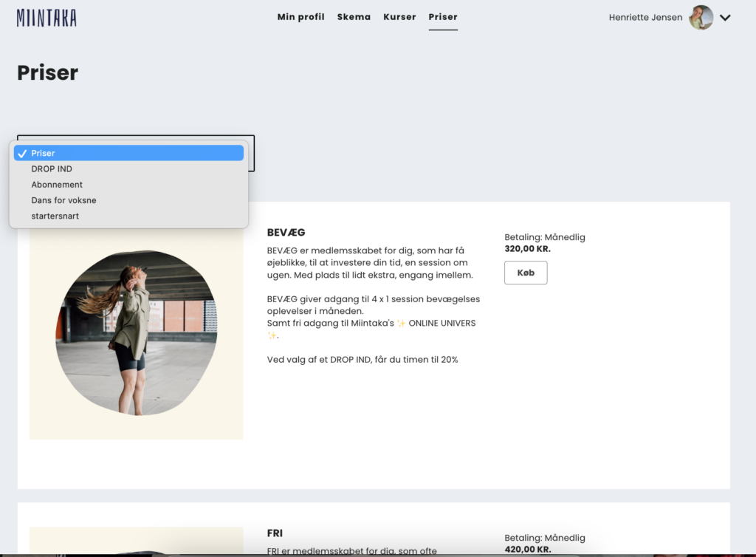Click the BEVÆG membership dancer photo
This screenshot has width=756, height=557.
[136, 333]
